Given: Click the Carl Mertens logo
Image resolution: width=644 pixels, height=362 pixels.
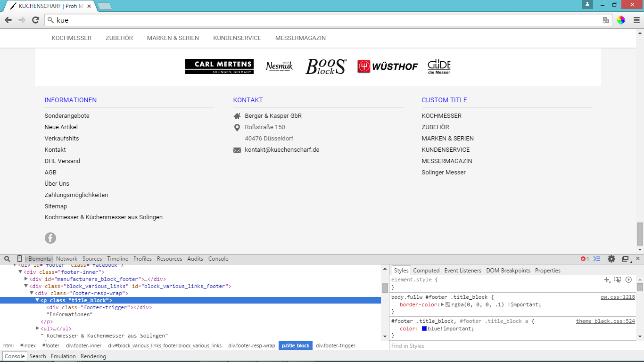Looking at the screenshot, I should click(x=219, y=66).
